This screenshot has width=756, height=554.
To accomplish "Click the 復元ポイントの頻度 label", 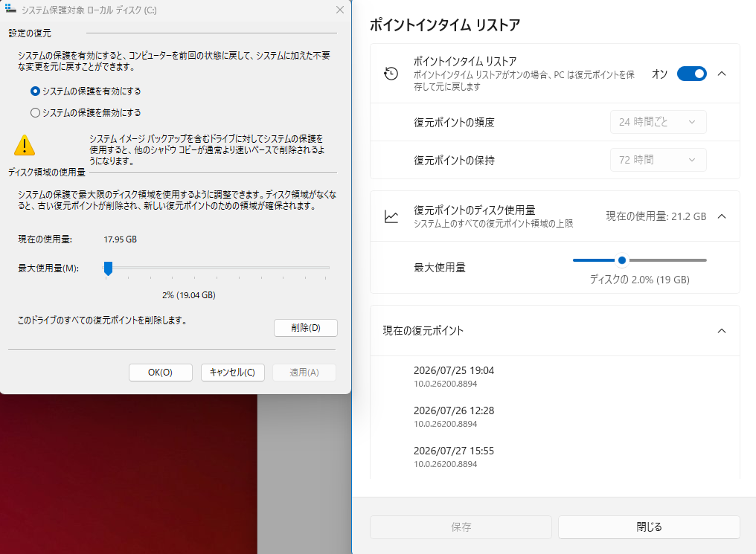I will point(454,123).
